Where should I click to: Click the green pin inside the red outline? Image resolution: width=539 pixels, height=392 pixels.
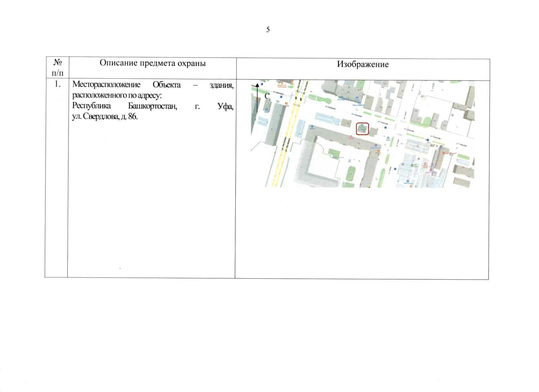362,125
